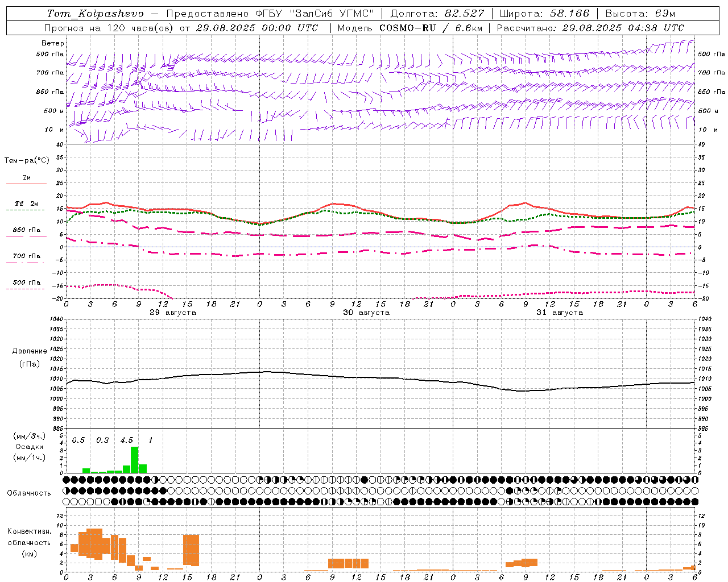Click the "Ветер" wind panel label

coord(53,43)
